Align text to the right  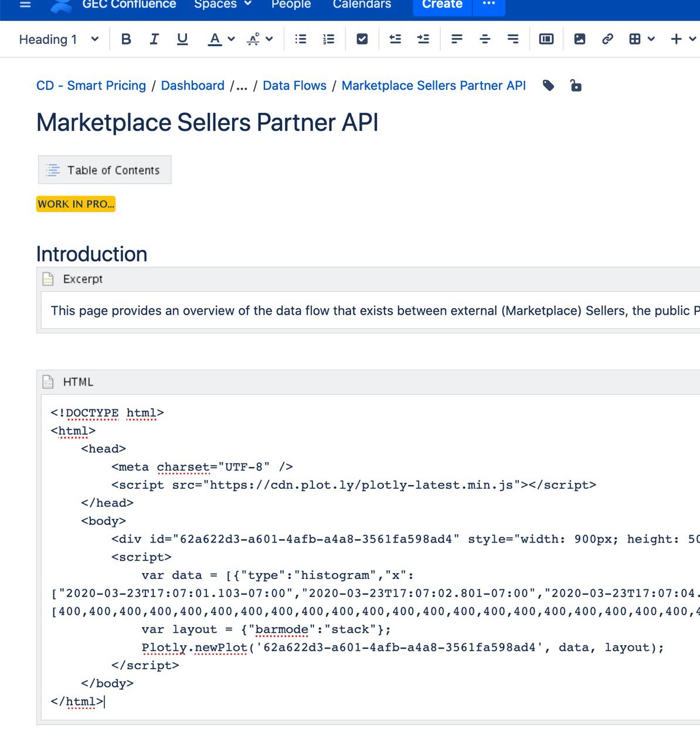pyautogui.click(x=513, y=39)
